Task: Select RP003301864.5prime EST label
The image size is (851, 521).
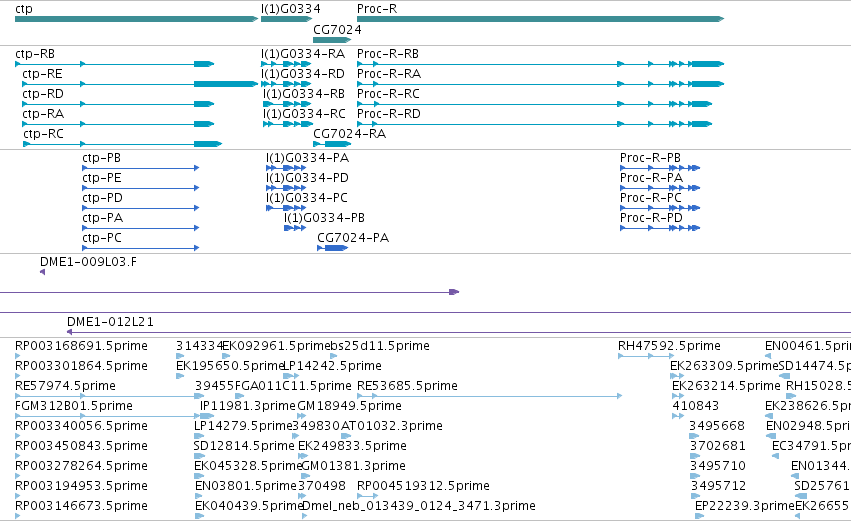Action: click(81, 366)
